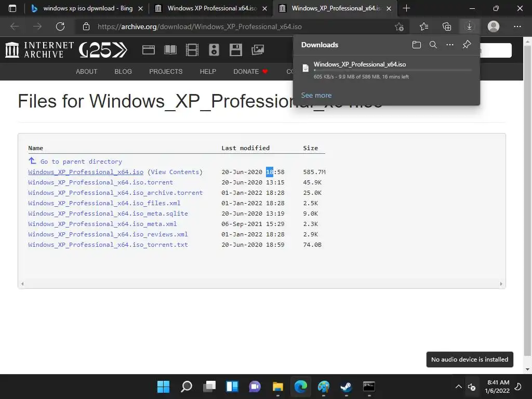Open View Contents link
The image size is (532, 399).
[175, 172]
